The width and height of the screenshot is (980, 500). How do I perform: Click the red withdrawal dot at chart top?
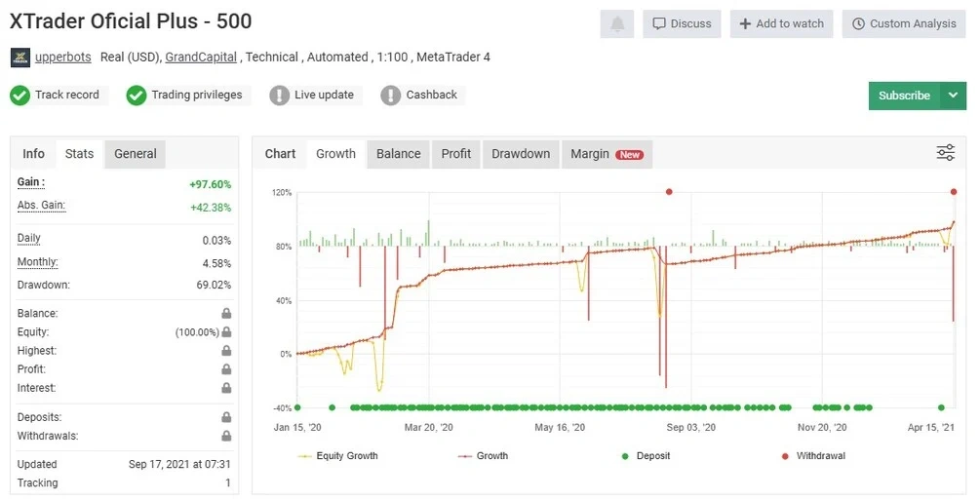coord(669,192)
